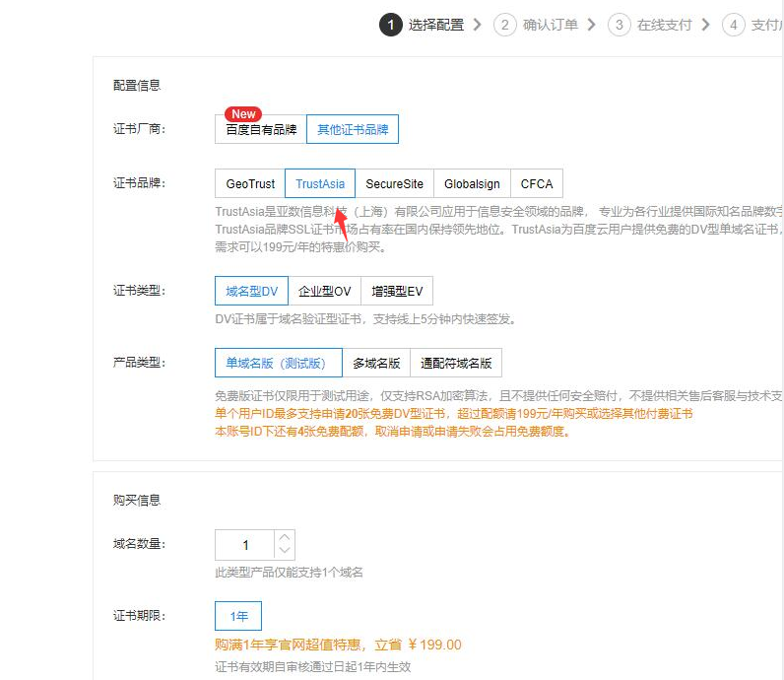Click step 1 circle 选择配置
784x680 pixels.
[x=390, y=25]
